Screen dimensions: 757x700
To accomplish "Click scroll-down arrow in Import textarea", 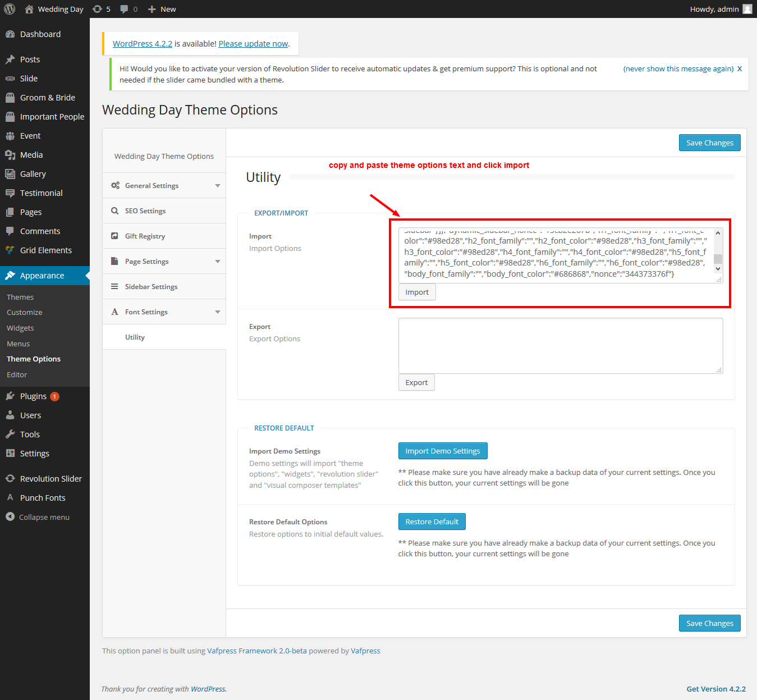I will [718, 269].
